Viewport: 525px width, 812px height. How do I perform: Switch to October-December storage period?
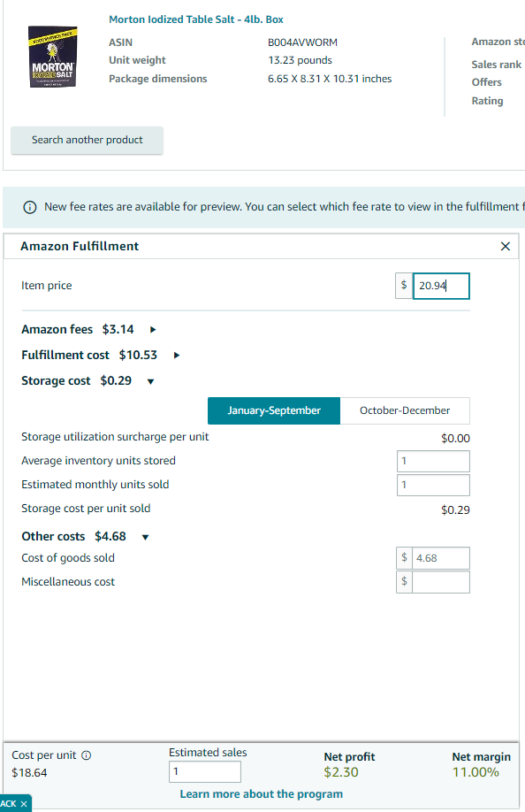pyautogui.click(x=405, y=410)
